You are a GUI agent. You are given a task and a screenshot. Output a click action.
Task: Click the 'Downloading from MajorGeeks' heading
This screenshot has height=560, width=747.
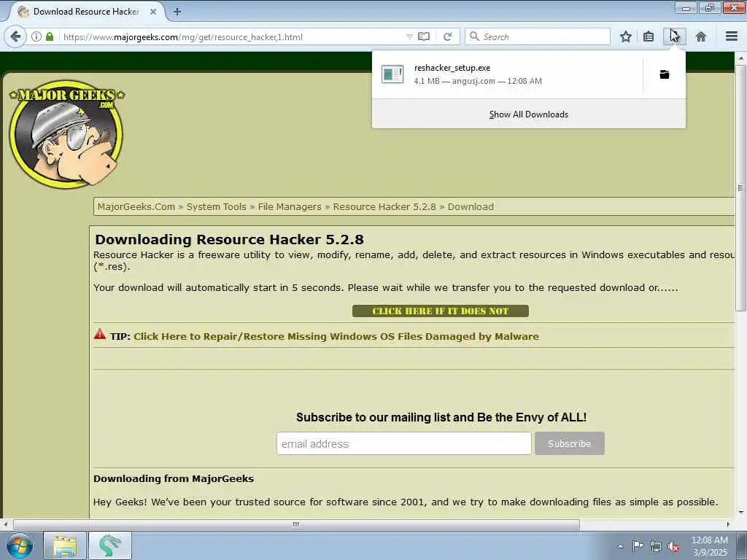click(x=174, y=478)
